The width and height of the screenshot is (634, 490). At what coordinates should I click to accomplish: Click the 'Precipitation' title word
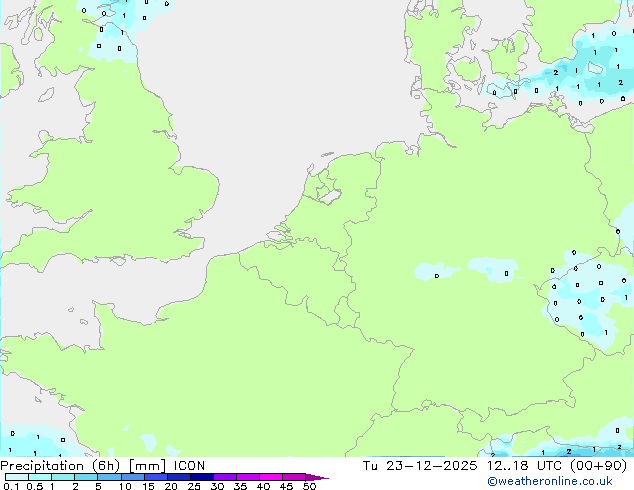[42, 466]
